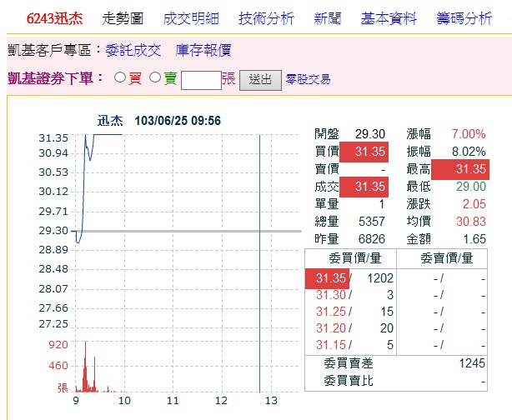Switch to 技術分析 tab
This screenshot has height=420, width=512.
(266, 18)
